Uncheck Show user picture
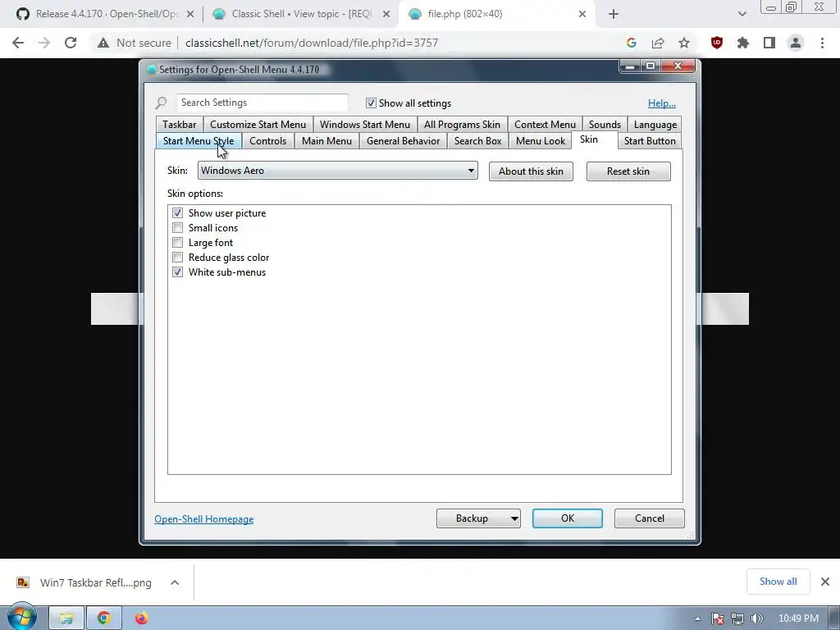 coord(178,213)
